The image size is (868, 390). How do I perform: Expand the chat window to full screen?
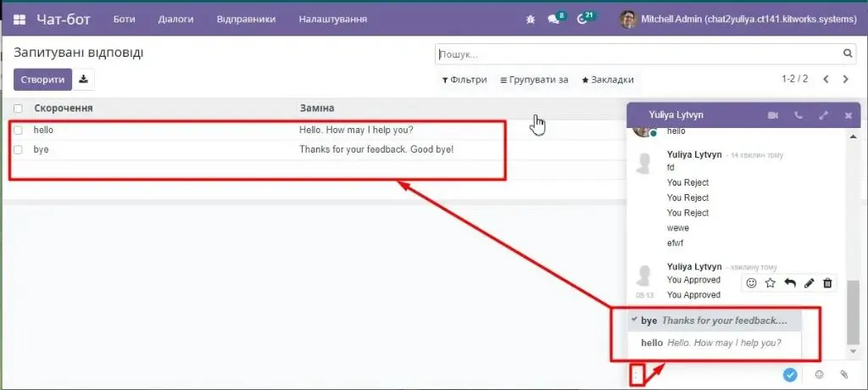pyautogui.click(x=823, y=114)
